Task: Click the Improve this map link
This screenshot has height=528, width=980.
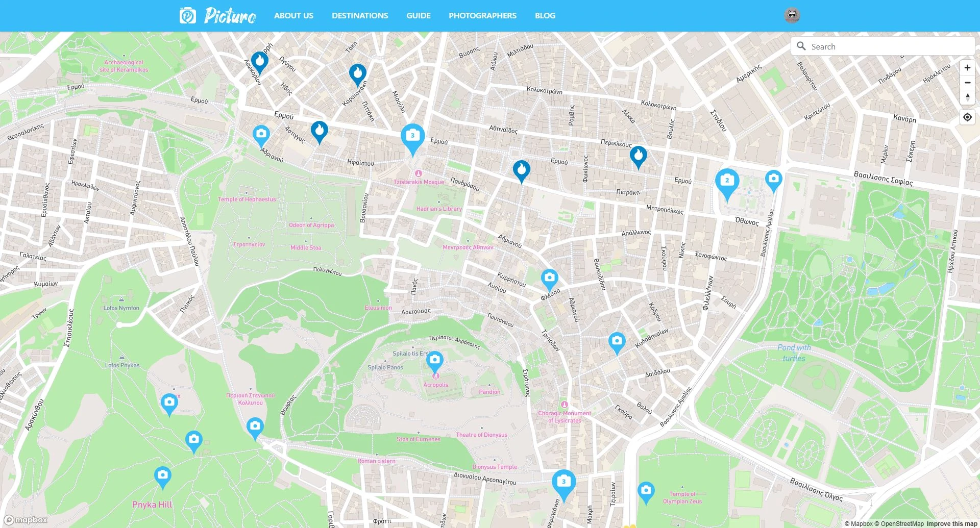Action: (x=952, y=523)
